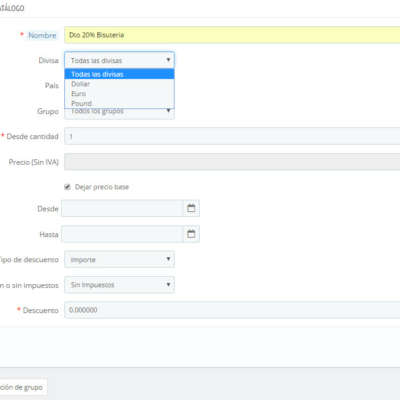The height and width of the screenshot is (400, 400).
Task: Collapse the Divisa dropdown arrow
Action: (x=168, y=60)
